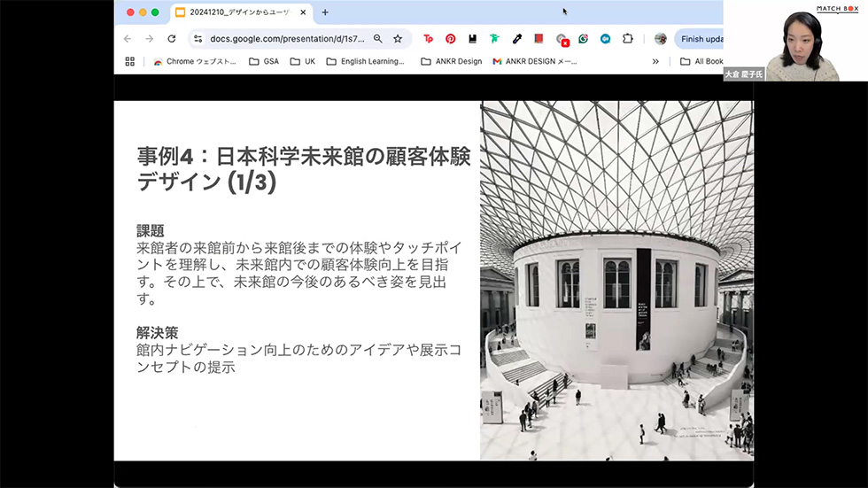The width and height of the screenshot is (868, 488).
Task: Open the Extensions puzzle-piece menu
Action: (627, 39)
